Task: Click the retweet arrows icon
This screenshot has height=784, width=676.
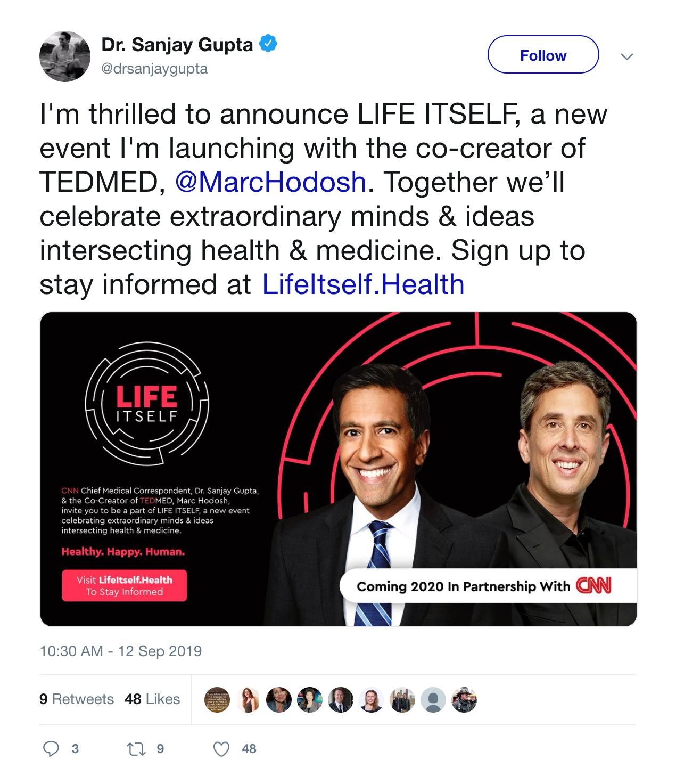Action: (x=136, y=749)
